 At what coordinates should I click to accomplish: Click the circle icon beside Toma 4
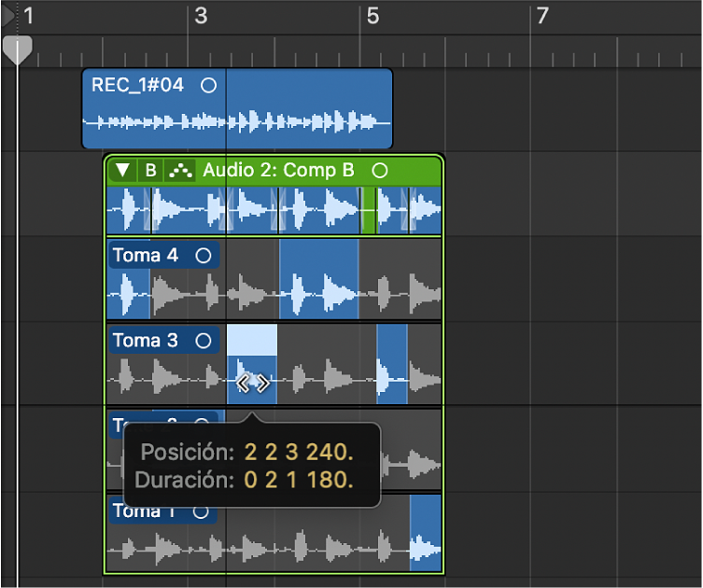pos(204,256)
